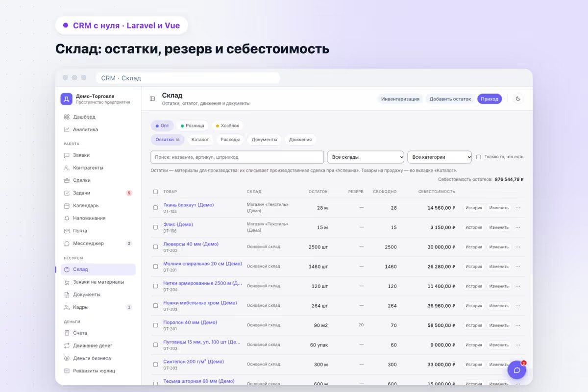Click the Напоминания bell icon
The height and width of the screenshot is (392, 588).
click(67, 219)
